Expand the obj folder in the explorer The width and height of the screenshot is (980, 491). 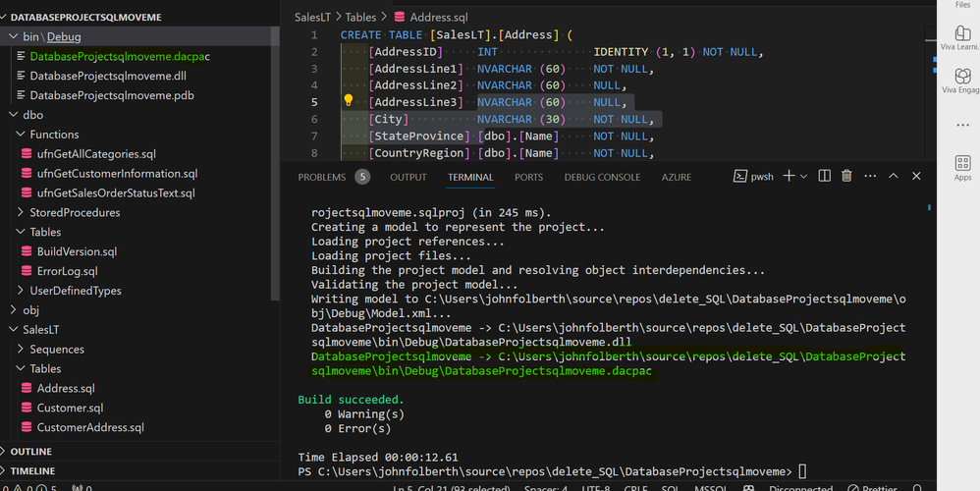tap(30, 310)
